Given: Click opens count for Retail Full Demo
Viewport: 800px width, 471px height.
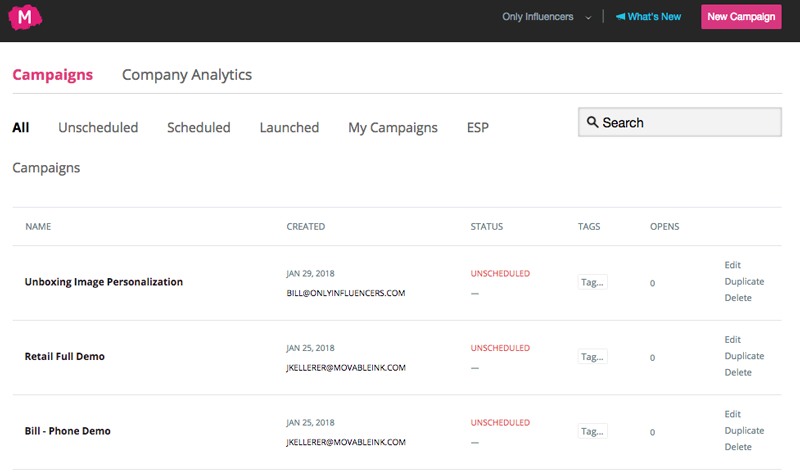Looking at the screenshot, I should click(653, 358).
